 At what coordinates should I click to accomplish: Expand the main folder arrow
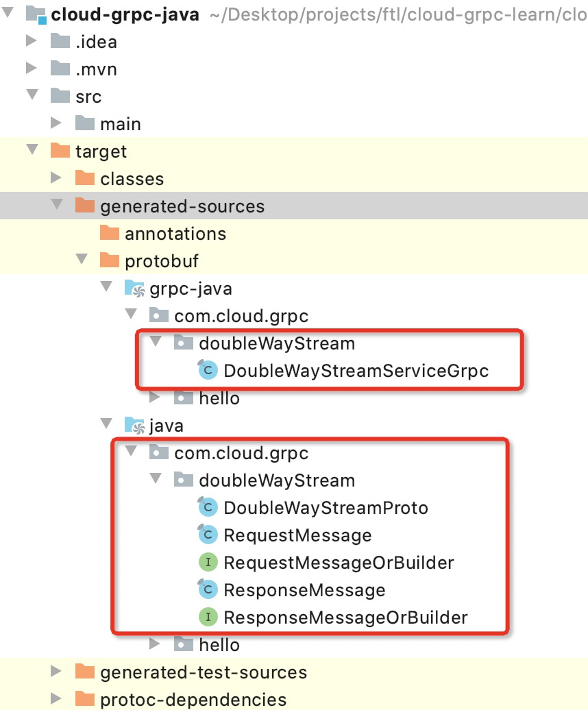(x=56, y=123)
